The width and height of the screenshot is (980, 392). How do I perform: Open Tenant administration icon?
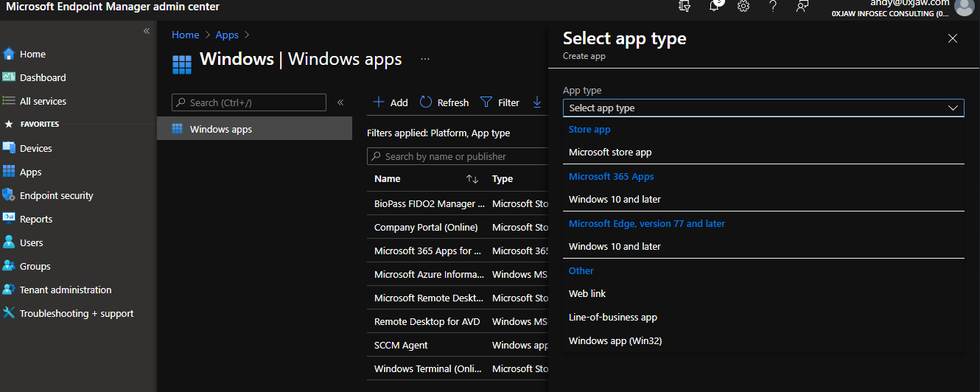pos(9,289)
